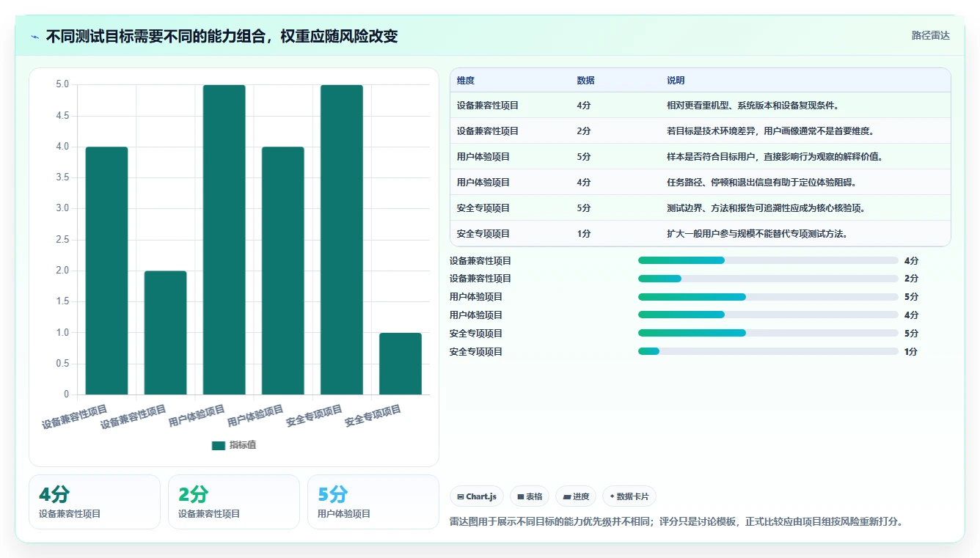
Task: Select the 数据 column header
Action: click(585, 81)
